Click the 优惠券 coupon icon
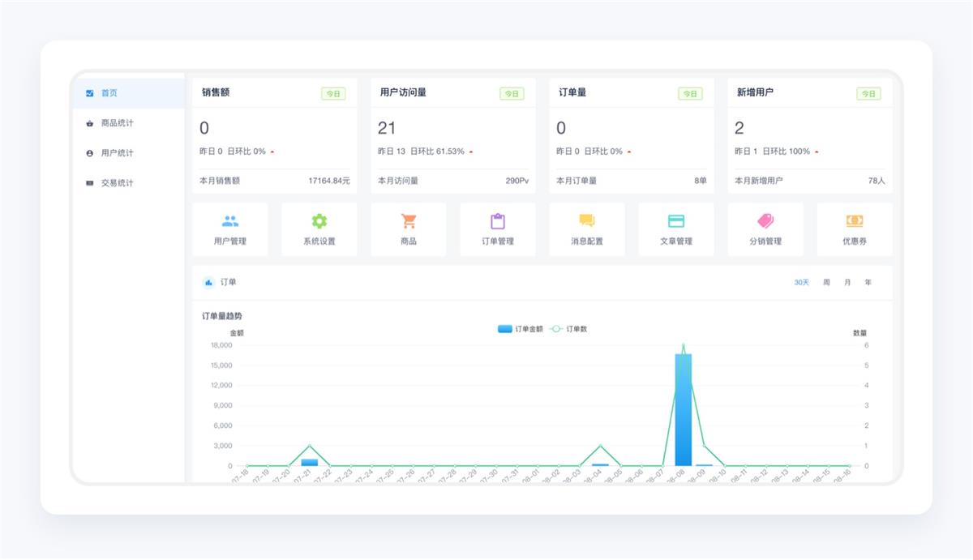The height and width of the screenshot is (560, 973). tap(855, 220)
